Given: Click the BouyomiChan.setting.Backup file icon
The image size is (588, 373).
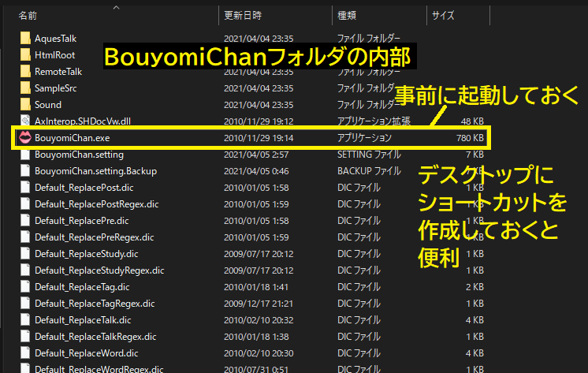Looking at the screenshot, I should click(25, 171).
